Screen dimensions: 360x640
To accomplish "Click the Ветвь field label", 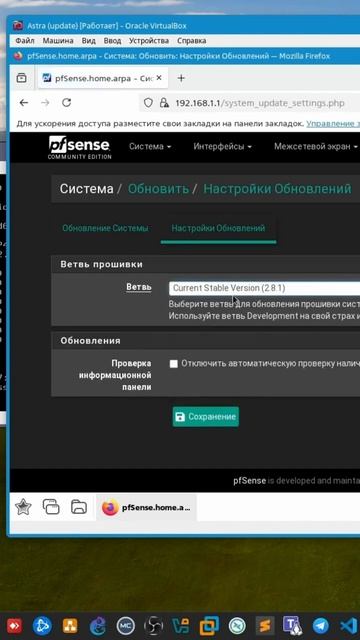I will [x=139, y=287].
